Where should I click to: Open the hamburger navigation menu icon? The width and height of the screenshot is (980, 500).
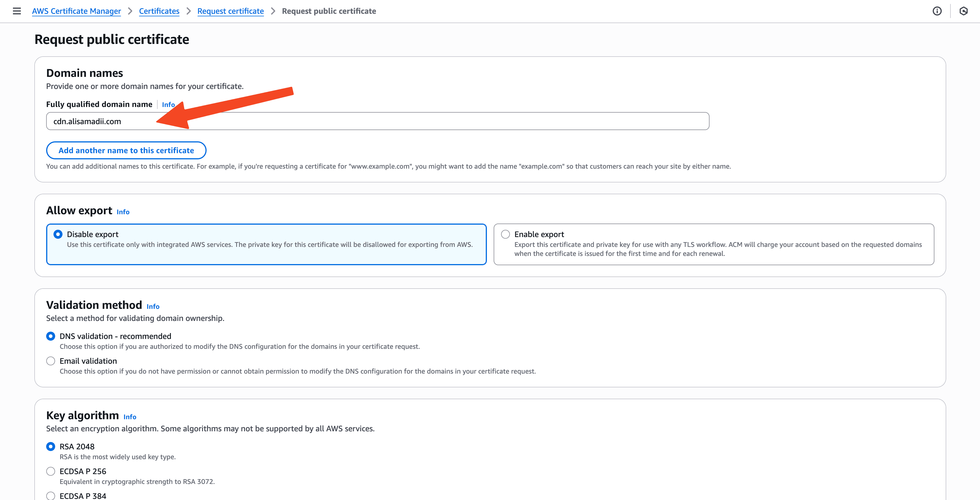pyautogui.click(x=17, y=11)
